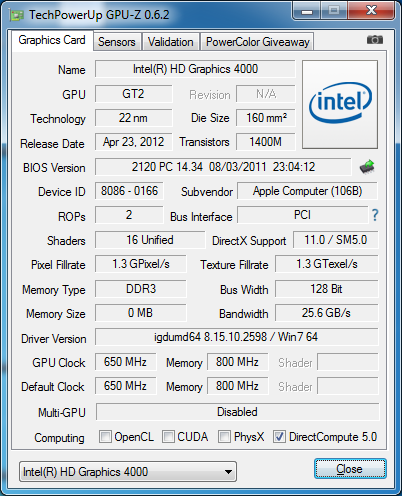Click the Bandwidth value 25.6 GB/s

[327, 313]
